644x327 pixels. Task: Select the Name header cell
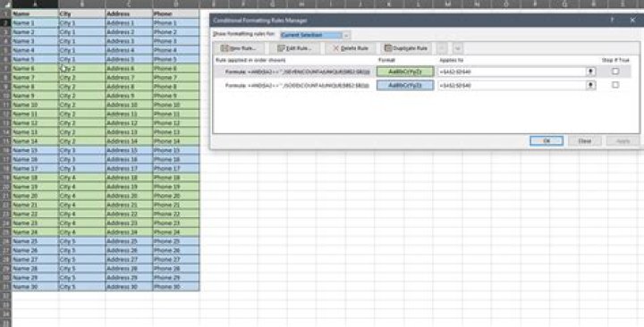coord(35,14)
